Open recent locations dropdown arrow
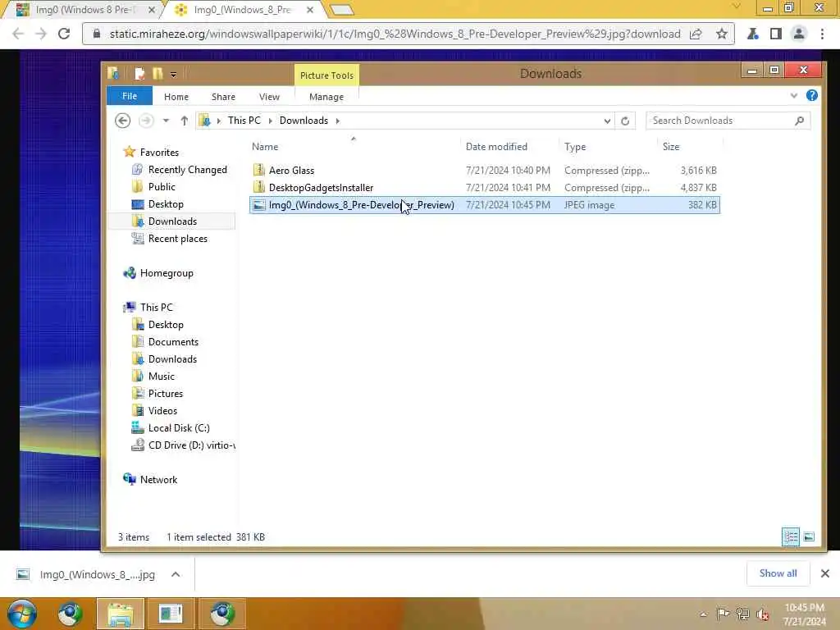Viewport: 840px width, 630px height. click(x=166, y=121)
